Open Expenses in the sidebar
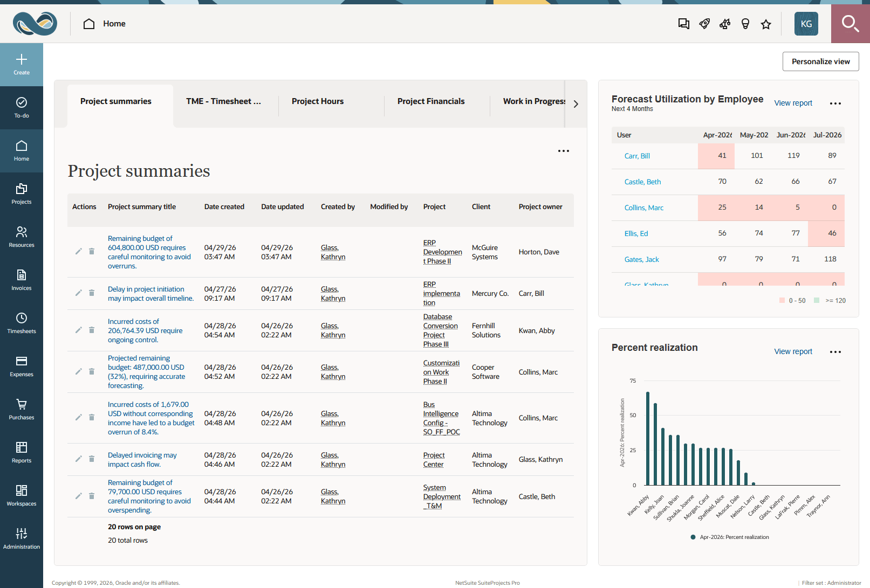Viewport: 870px width, 588px height. click(22, 366)
